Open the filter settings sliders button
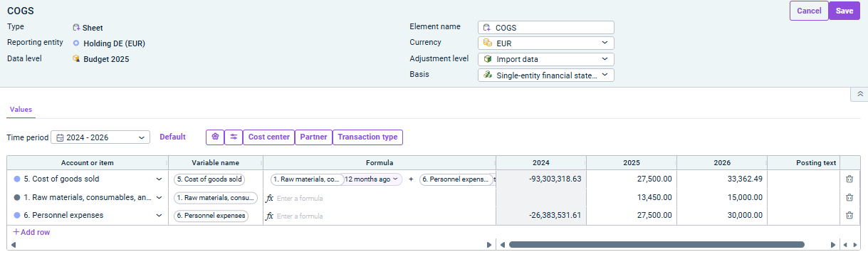The height and width of the screenshot is (257, 868). 234,137
